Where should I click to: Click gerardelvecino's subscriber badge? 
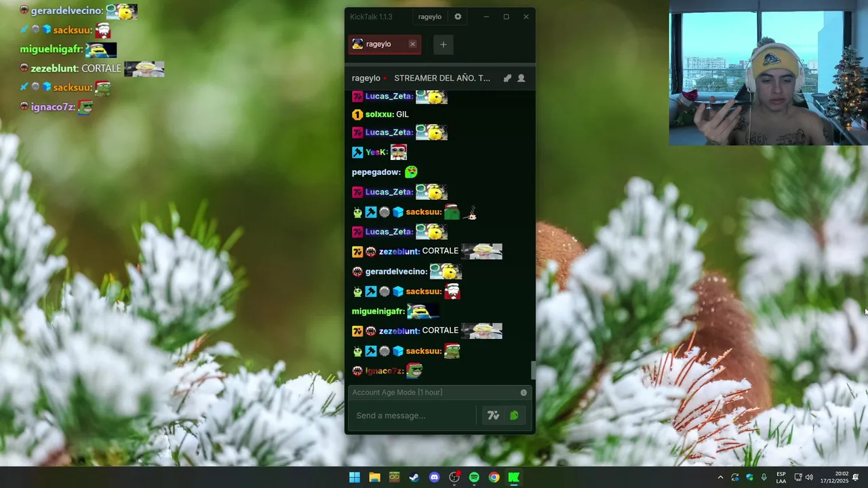[x=357, y=272]
